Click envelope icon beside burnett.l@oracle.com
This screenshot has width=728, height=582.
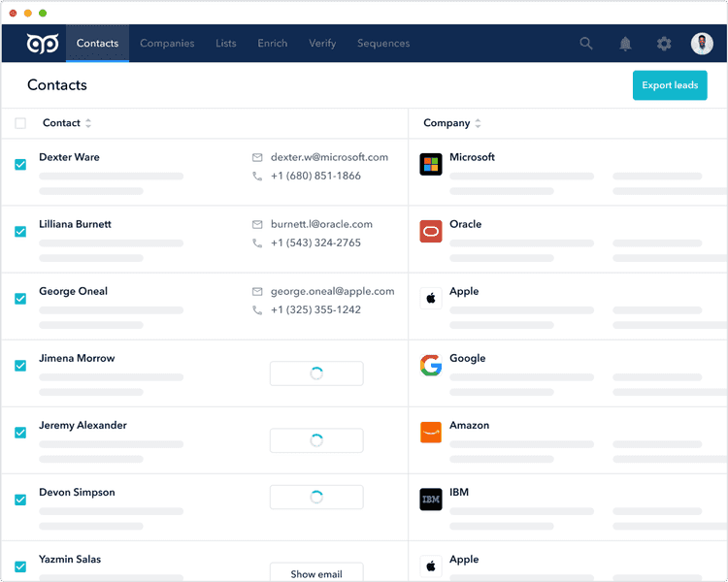(257, 224)
